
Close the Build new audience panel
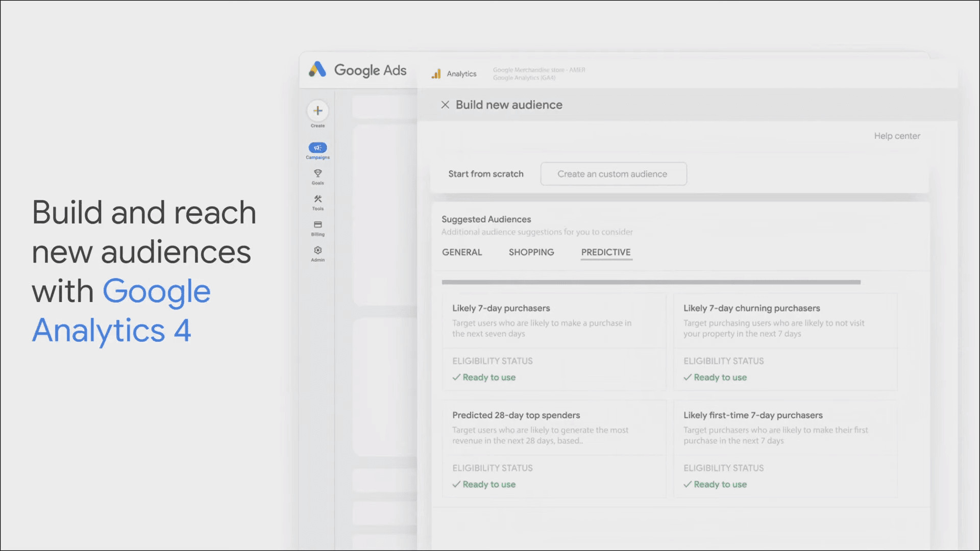445,105
